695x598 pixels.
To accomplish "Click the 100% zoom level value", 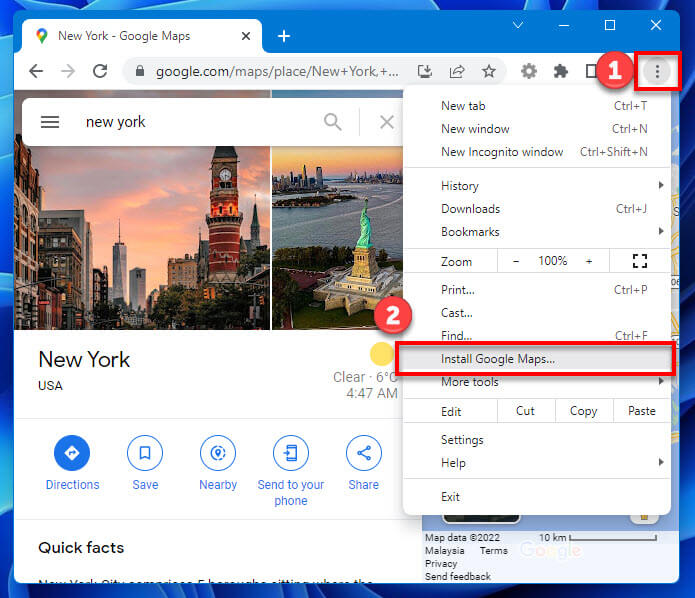I will click(x=552, y=261).
